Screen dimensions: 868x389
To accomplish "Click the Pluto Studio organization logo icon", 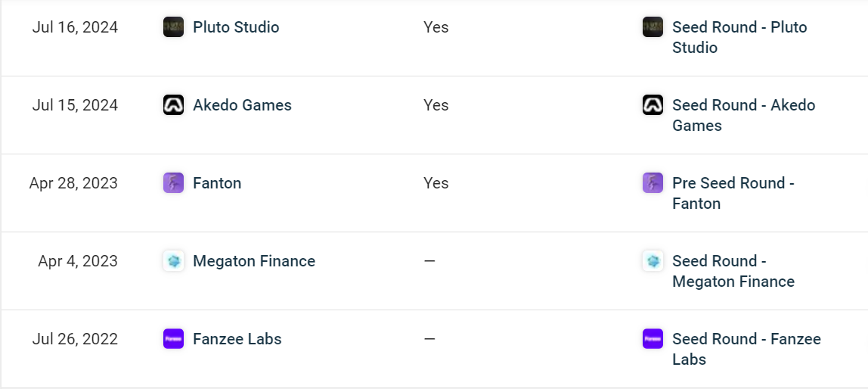I will [x=173, y=27].
